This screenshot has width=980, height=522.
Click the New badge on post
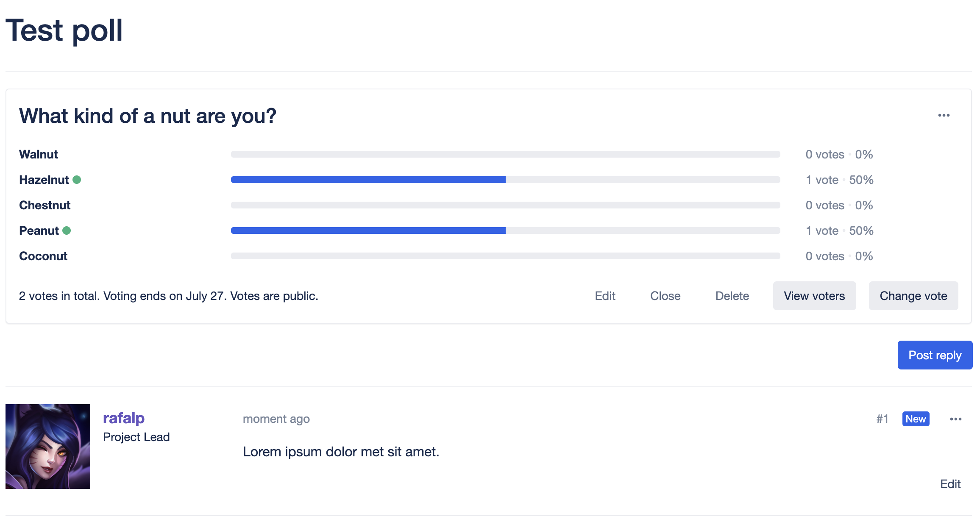tap(916, 419)
